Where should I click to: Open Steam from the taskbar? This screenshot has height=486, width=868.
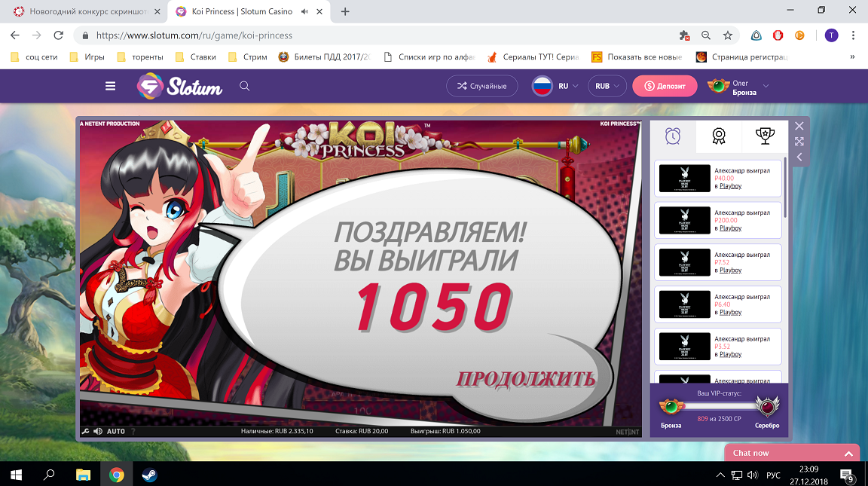149,475
